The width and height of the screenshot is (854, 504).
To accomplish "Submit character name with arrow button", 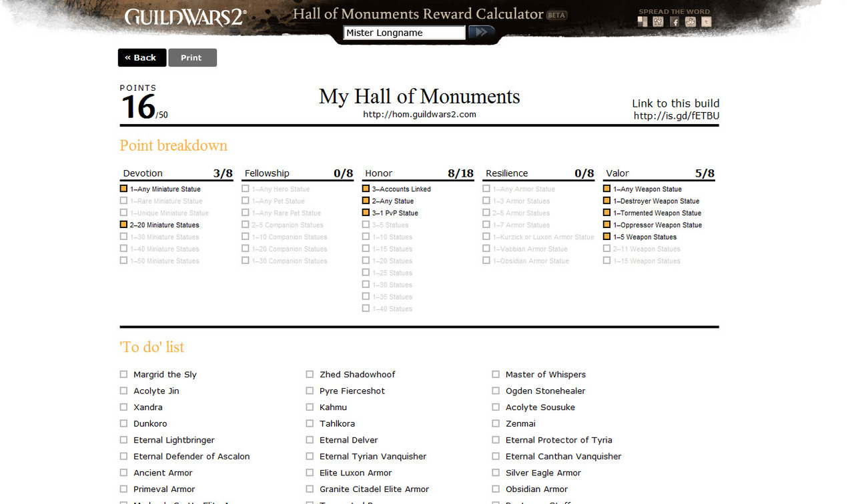I will [x=482, y=32].
